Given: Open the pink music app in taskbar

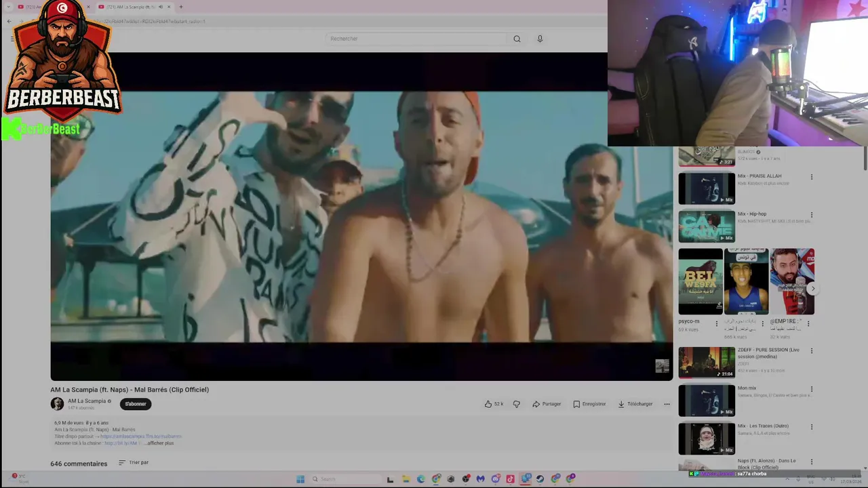Looking at the screenshot, I should click(x=511, y=479).
